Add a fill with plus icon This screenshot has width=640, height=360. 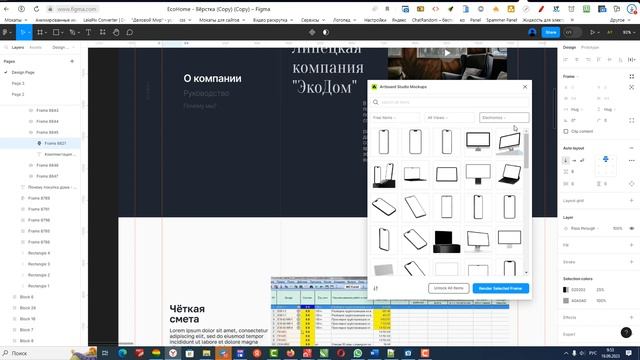coord(632,245)
